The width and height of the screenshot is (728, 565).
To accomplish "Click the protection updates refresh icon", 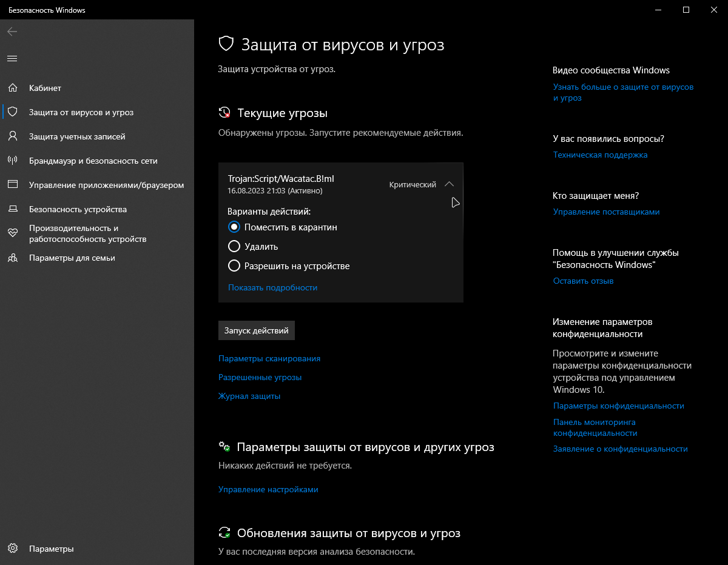I will point(224,533).
